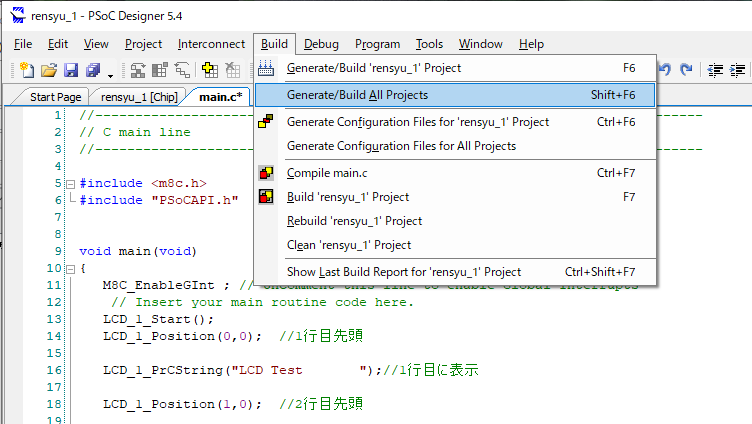Click the interconnect blocks with curved arrow icon
This screenshot has width=752, height=424.
click(138, 71)
